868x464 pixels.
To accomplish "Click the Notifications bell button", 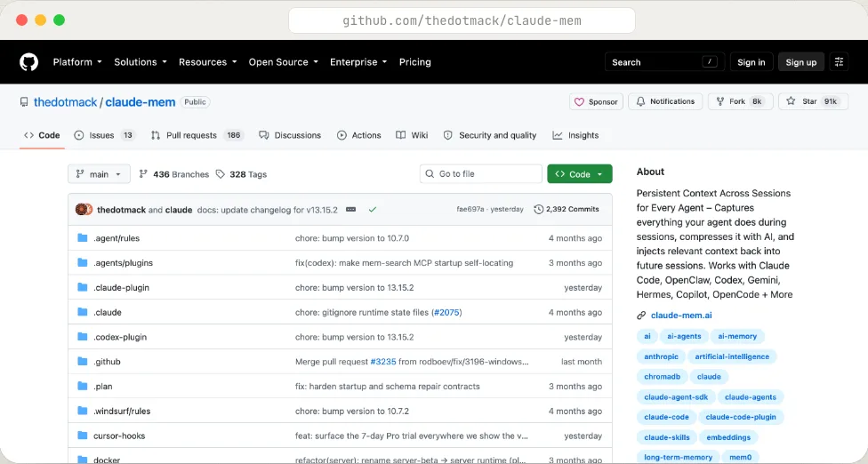I will tap(665, 101).
